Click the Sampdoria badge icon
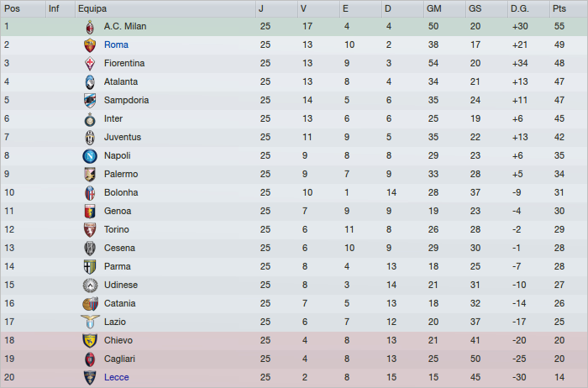 click(x=90, y=100)
